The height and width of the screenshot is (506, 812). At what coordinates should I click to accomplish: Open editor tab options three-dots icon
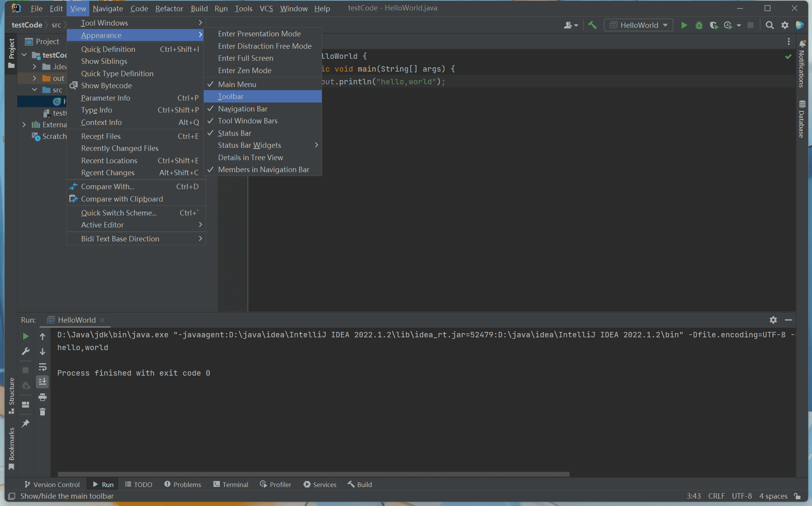[x=788, y=41]
